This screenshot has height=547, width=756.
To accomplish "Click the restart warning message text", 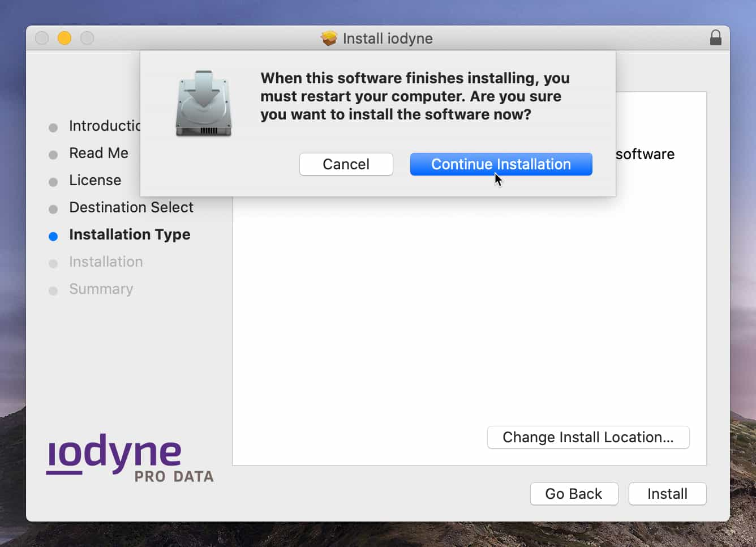I will tap(414, 96).
